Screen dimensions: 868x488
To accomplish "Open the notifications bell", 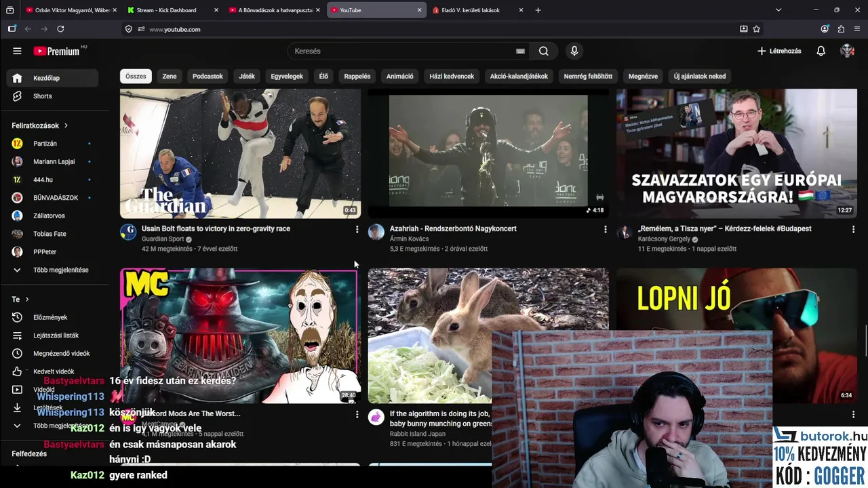I will 821,51.
